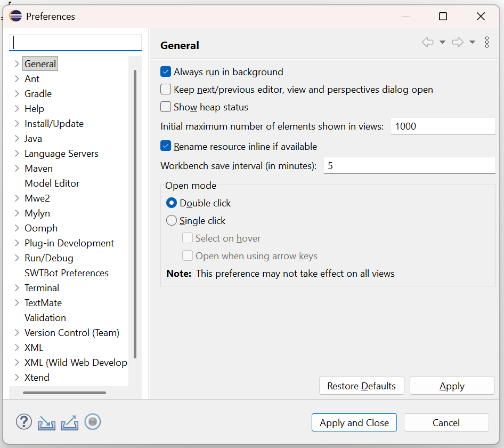Disable Always run in background checkbox
The height and width of the screenshot is (448, 504).
(x=166, y=72)
